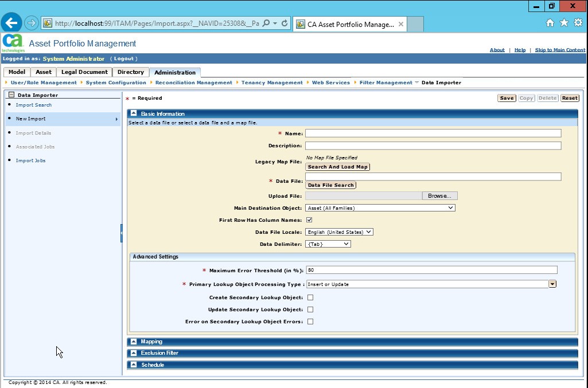Viewport: 588px width, 388px height.
Task: Open Data Delimiter dropdown
Action: coord(328,244)
